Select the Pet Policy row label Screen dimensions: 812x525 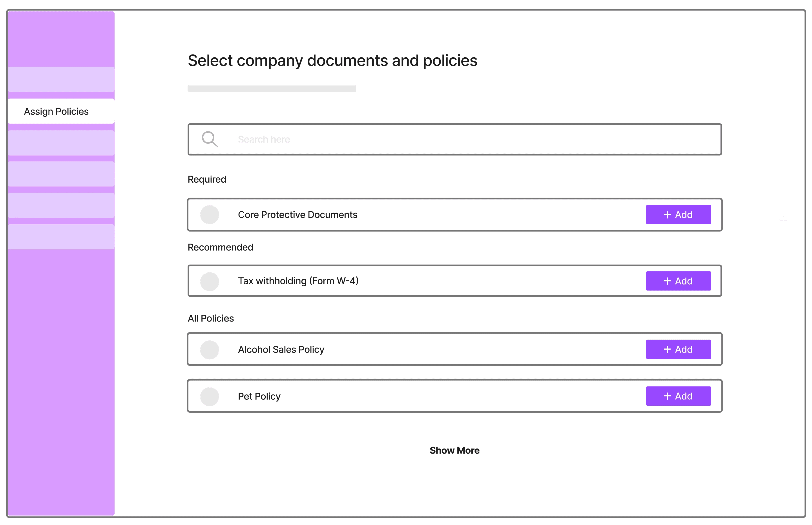click(259, 396)
